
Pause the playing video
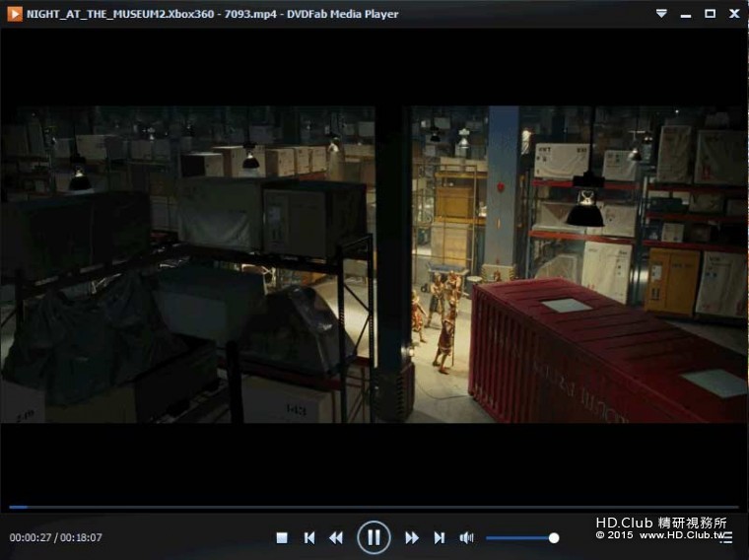click(374, 537)
